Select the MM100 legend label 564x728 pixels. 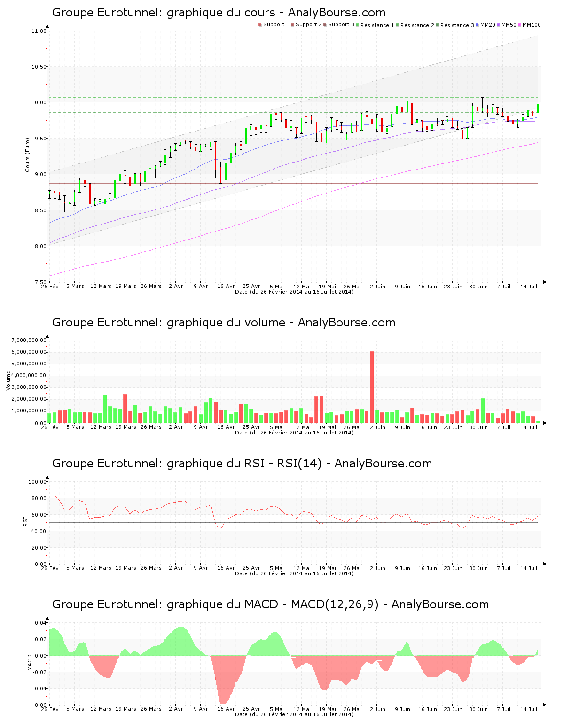coord(532,25)
